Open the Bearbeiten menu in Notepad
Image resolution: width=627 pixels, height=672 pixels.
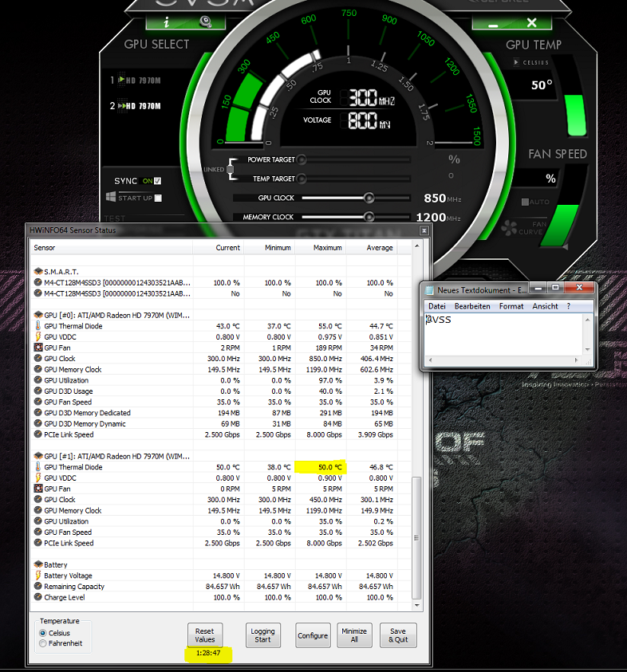472,306
